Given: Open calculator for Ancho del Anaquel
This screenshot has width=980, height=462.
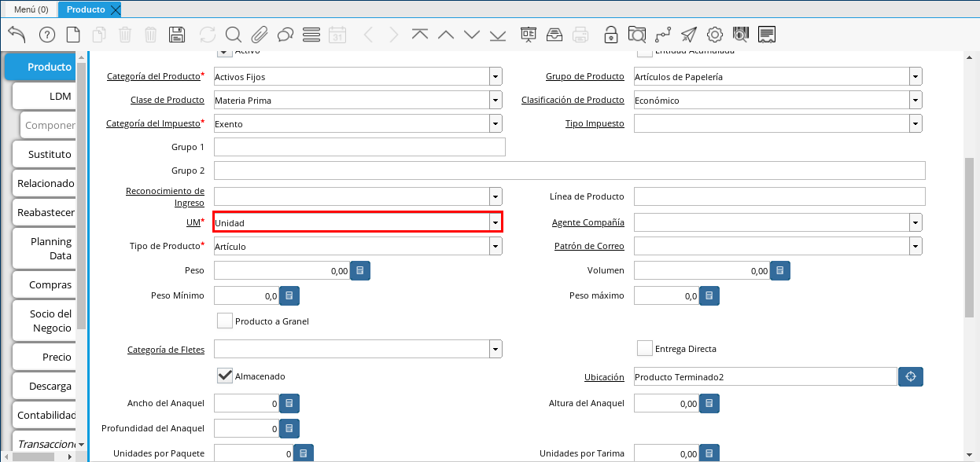Looking at the screenshot, I should pyautogui.click(x=289, y=403).
